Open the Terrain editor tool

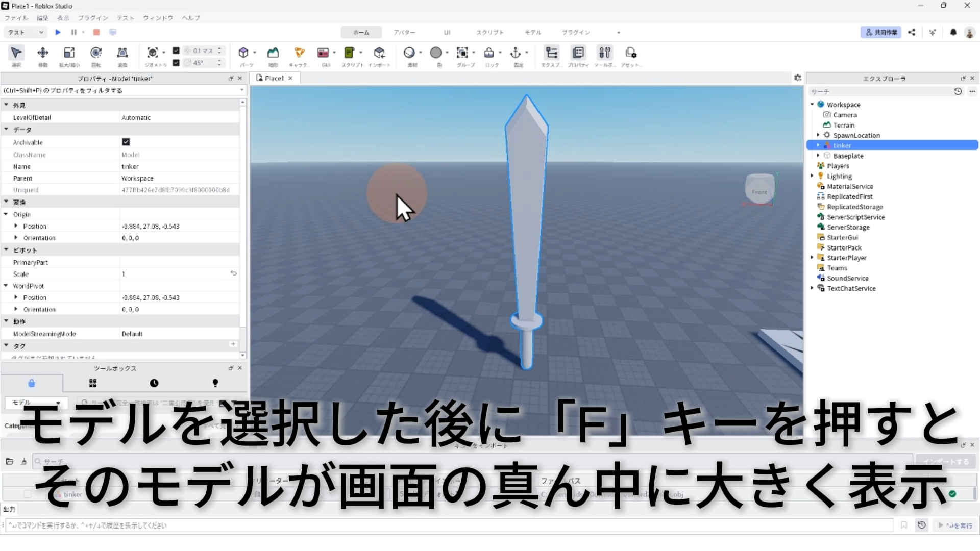point(273,53)
